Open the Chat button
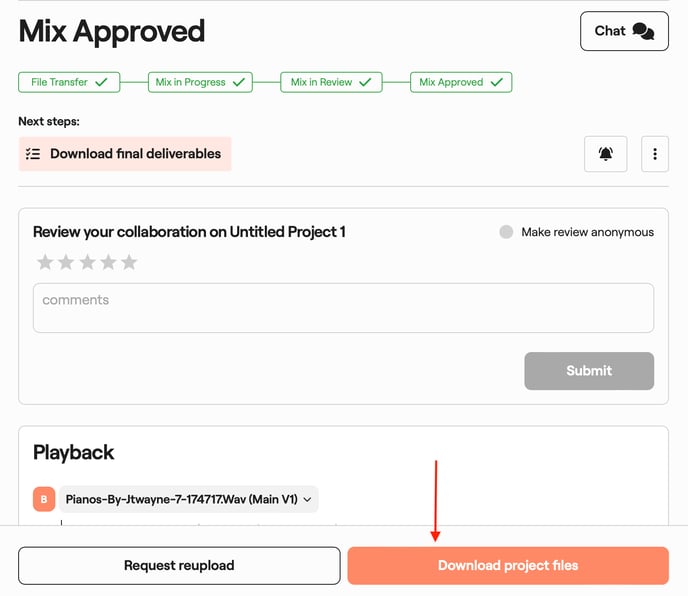Screen dimensions: 688x596 click(624, 31)
